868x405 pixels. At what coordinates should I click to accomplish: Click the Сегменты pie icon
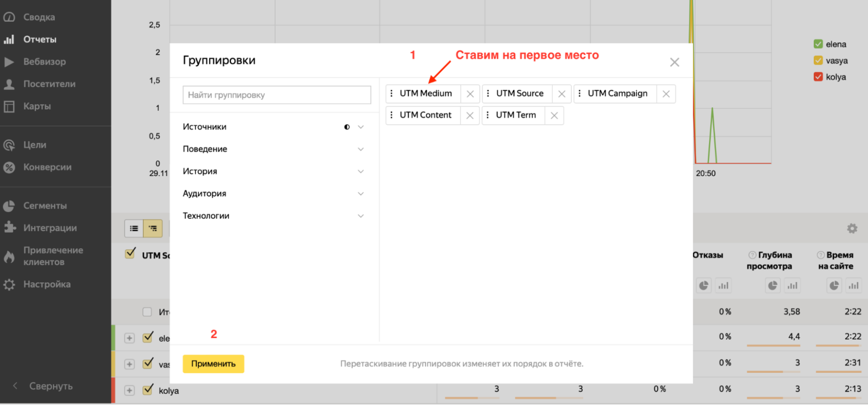[x=9, y=206]
